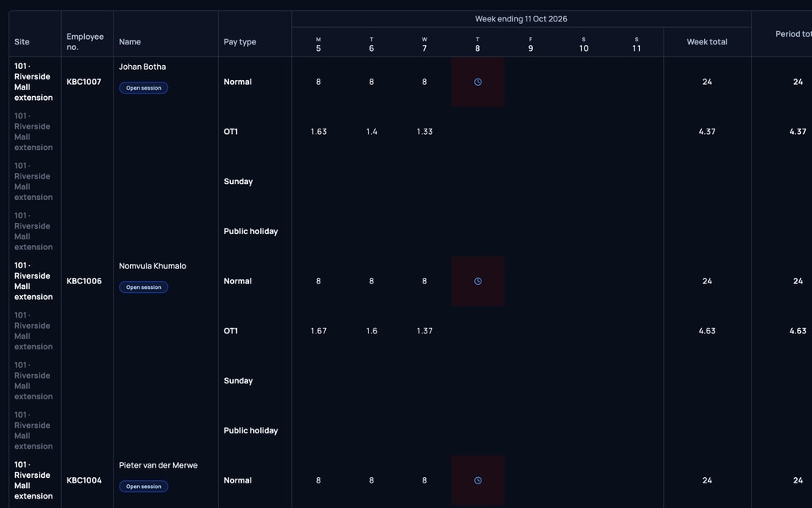Click Johan Botha's Normal week total of 24
This screenshot has height=508, width=812.
pyautogui.click(x=707, y=82)
